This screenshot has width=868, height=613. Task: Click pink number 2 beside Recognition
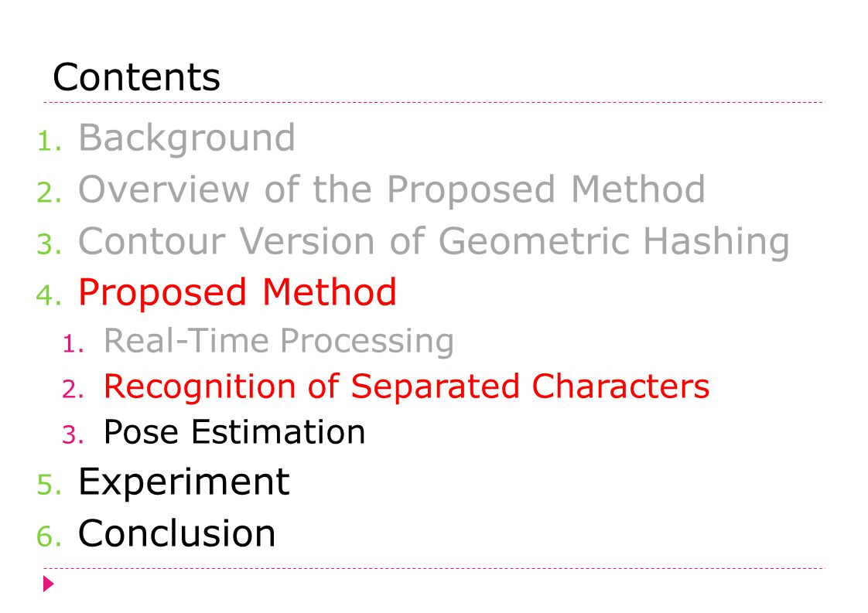click(x=73, y=389)
